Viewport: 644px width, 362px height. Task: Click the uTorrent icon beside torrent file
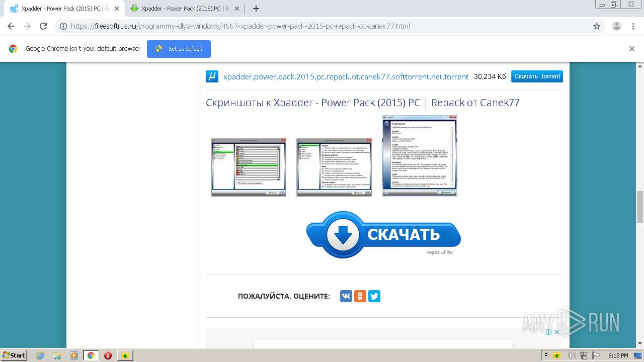[212, 76]
